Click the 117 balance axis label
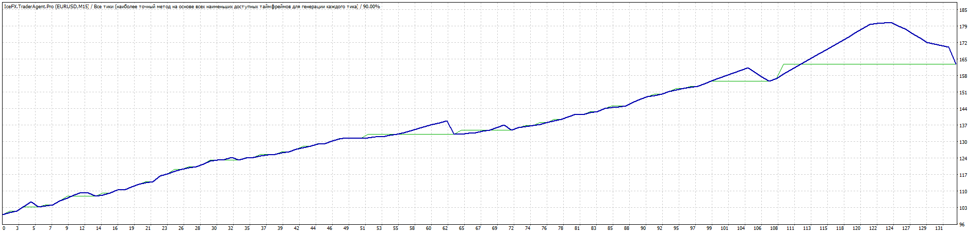 (963, 175)
